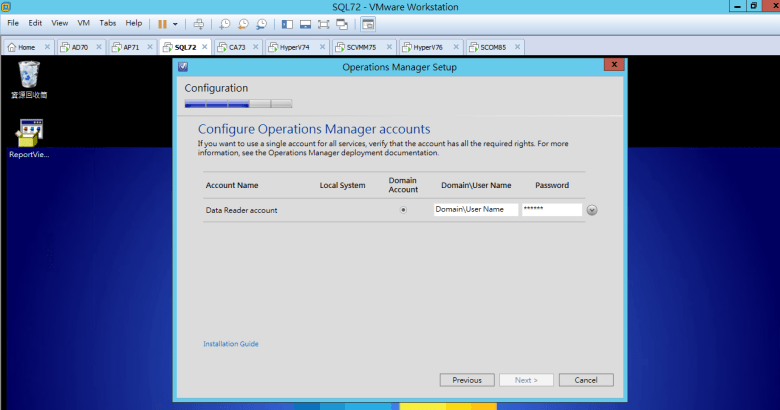Open power options dropdown beside pause
This screenshot has width=780, height=410.
175,23
